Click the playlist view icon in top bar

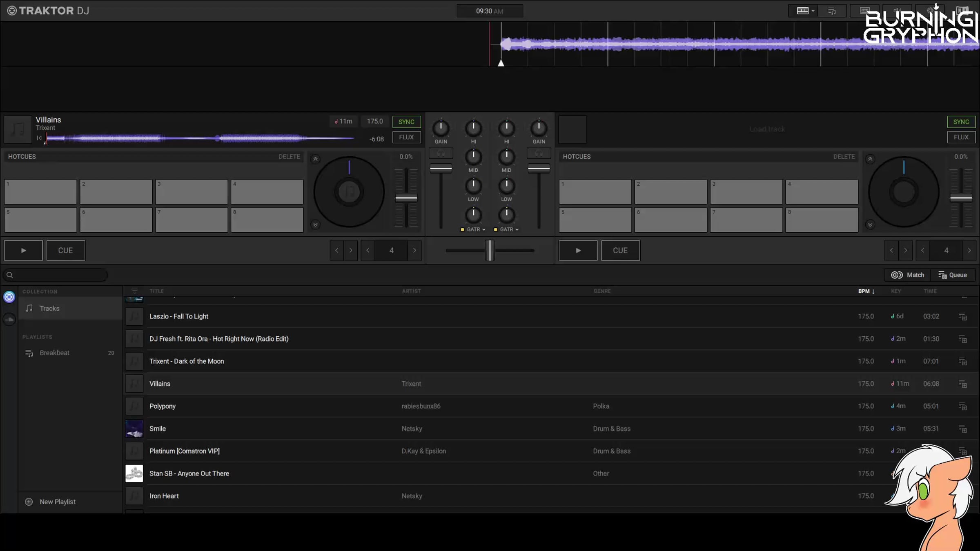(832, 11)
